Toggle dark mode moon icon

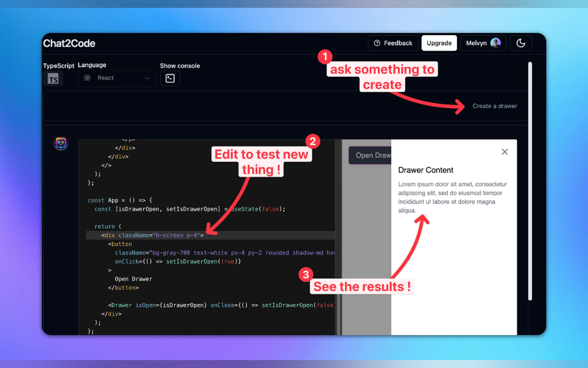[520, 43]
